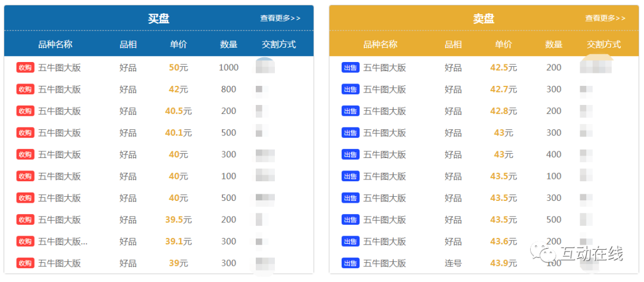Click the 收购 badge on the 42元 row
This screenshot has height=282, width=644.
click(26, 89)
